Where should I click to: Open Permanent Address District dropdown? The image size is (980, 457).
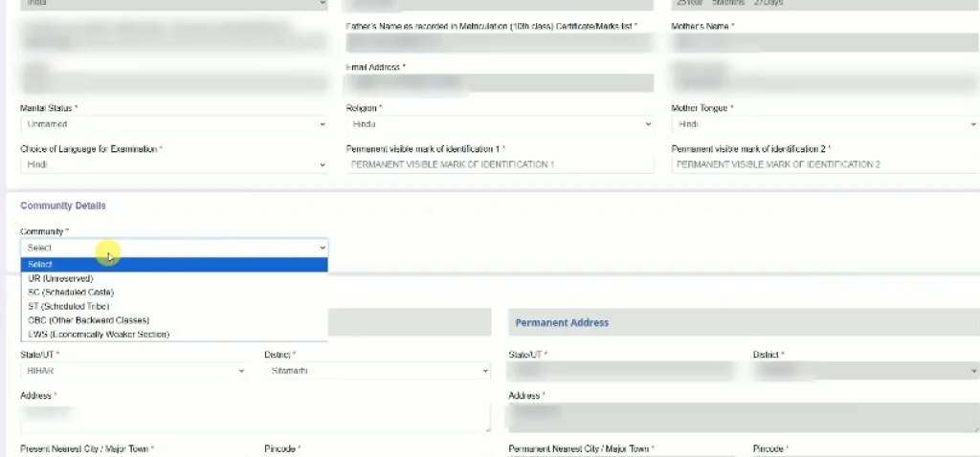coord(865,371)
